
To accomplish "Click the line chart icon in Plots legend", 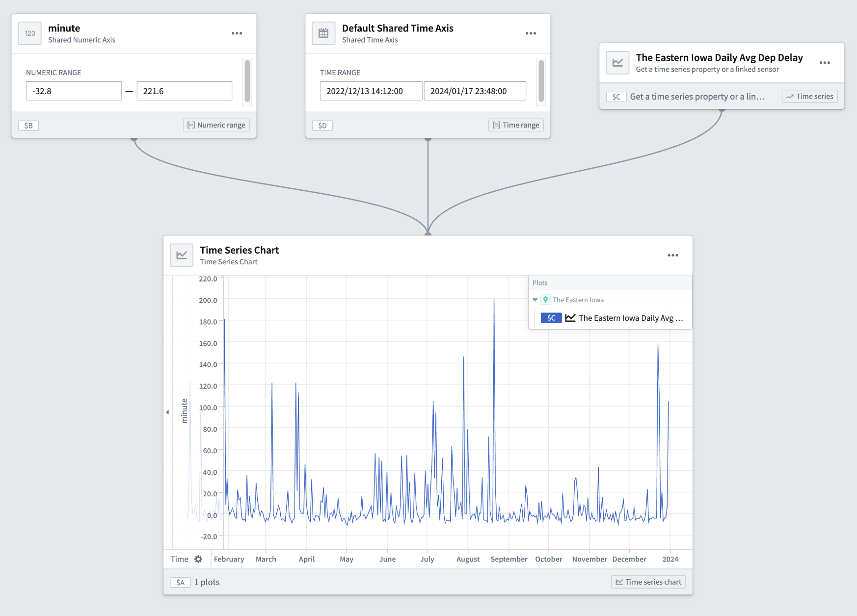I will click(570, 318).
